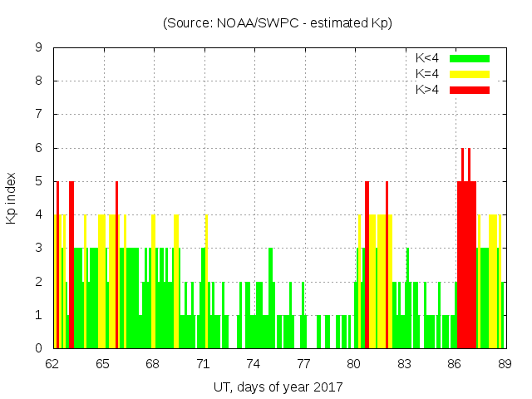This screenshot has width=532, height=399.
Task: Click the 'Kp index' y-axis label
Action: pyautogui.click(x=12, y=198)
